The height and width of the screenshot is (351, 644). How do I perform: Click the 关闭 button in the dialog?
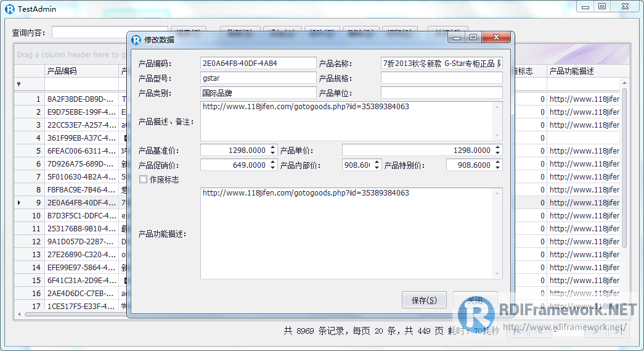coord(475,300)
